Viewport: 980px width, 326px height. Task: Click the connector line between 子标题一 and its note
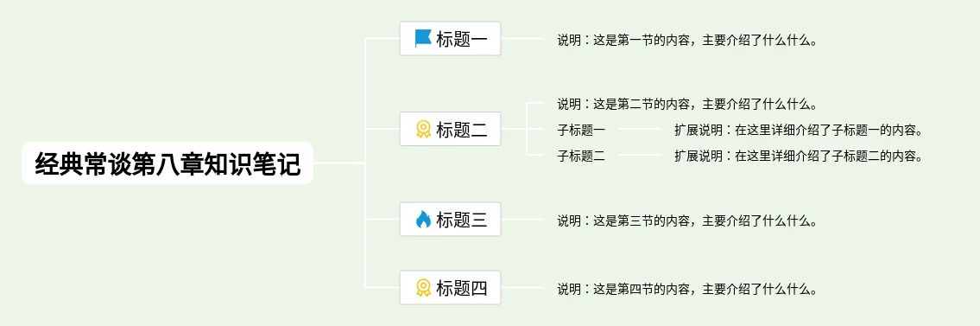click(x=640, y=130)
